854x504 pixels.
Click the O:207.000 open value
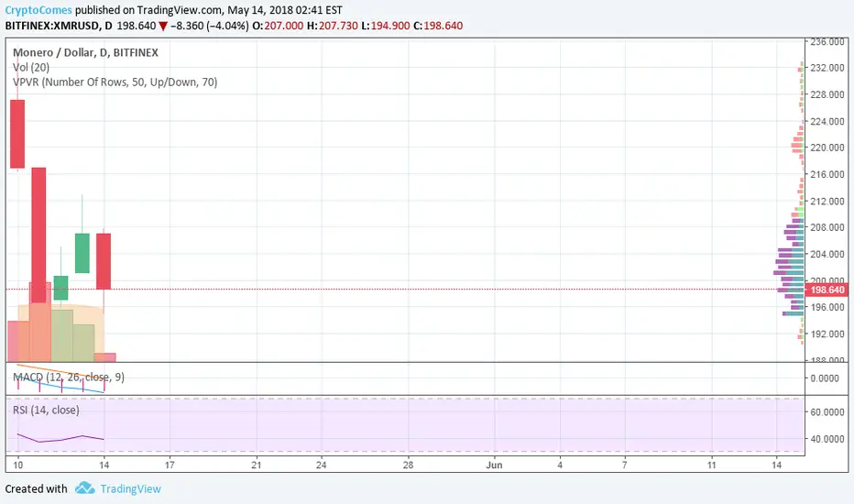click(279, 26)
